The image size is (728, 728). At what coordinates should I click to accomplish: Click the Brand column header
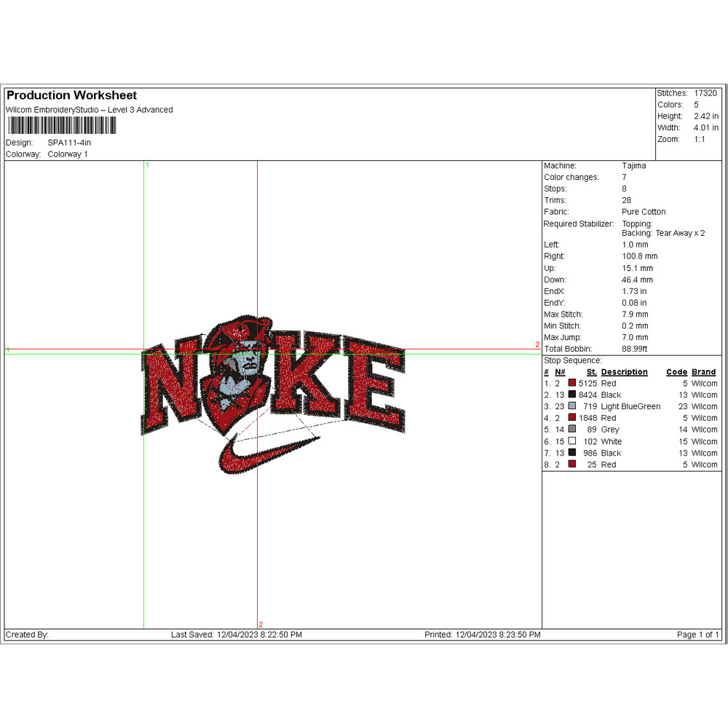(x=704, y=372)
